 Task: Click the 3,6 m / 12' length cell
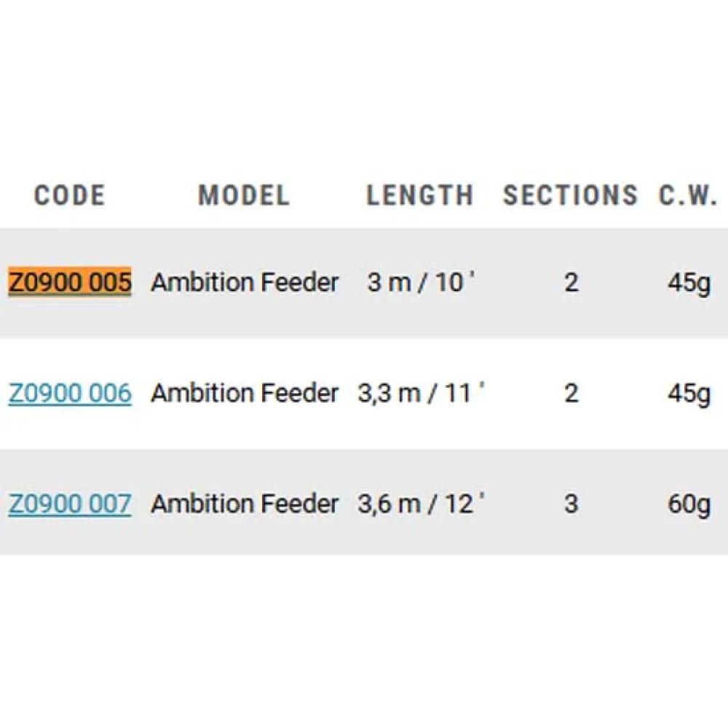pyautogui.click(x=421, y=504)
